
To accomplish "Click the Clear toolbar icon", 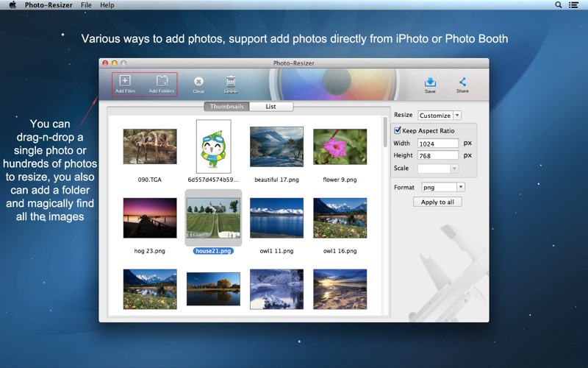I will click(x=198, y=82).
